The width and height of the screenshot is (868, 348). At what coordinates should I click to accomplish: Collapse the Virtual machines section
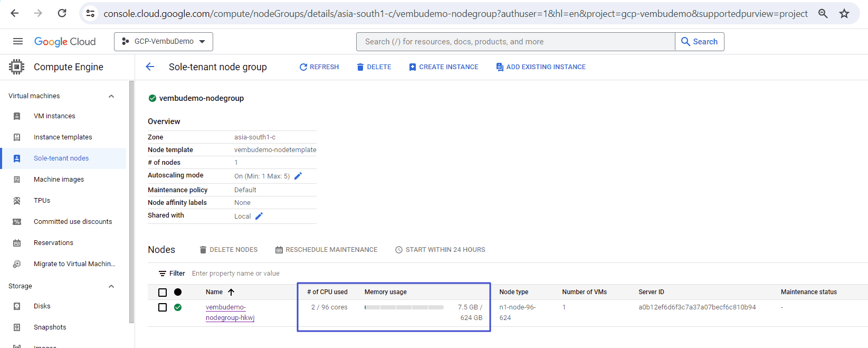point(111,96)
